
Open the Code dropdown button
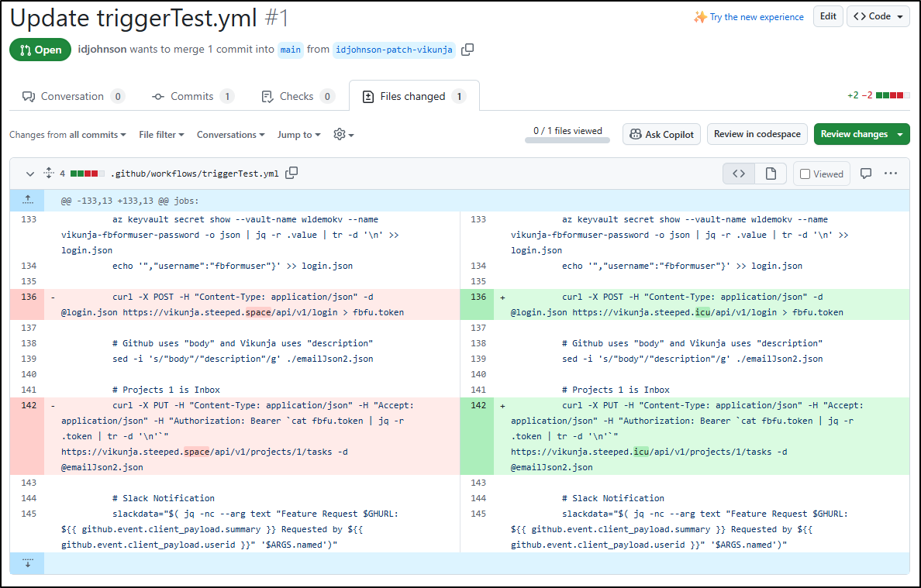point(878,16)
